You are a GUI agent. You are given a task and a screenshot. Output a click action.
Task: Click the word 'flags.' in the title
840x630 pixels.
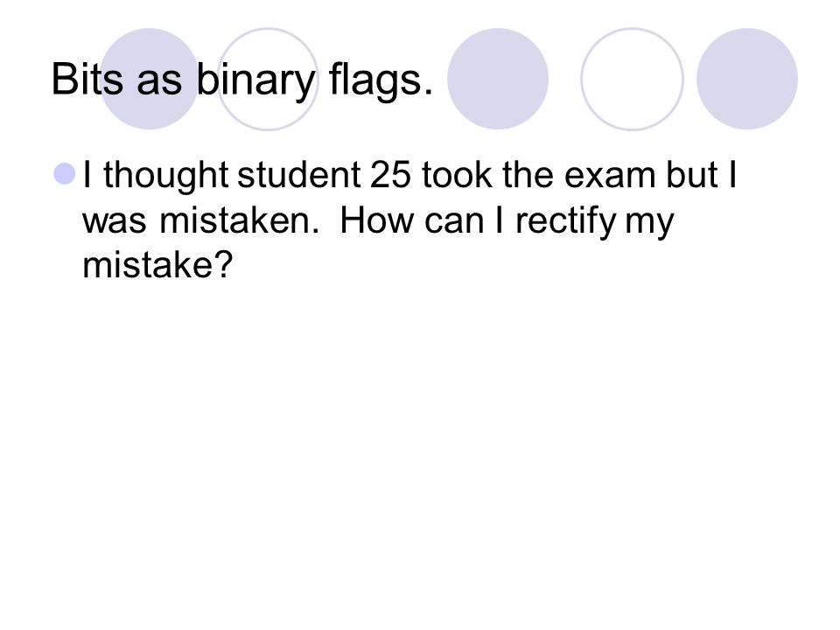coord(381,80)
